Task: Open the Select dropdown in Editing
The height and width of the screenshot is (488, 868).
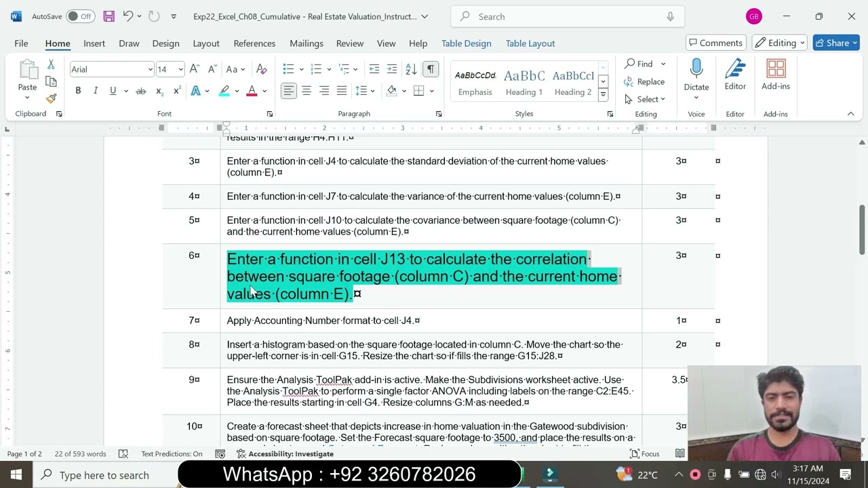Action: (x=645, y=99)
